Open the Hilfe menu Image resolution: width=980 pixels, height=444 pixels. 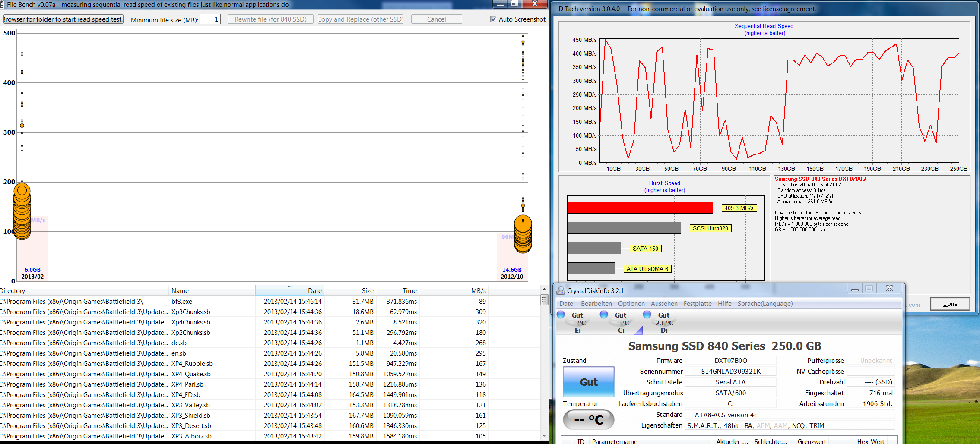[x=725, y=304]
